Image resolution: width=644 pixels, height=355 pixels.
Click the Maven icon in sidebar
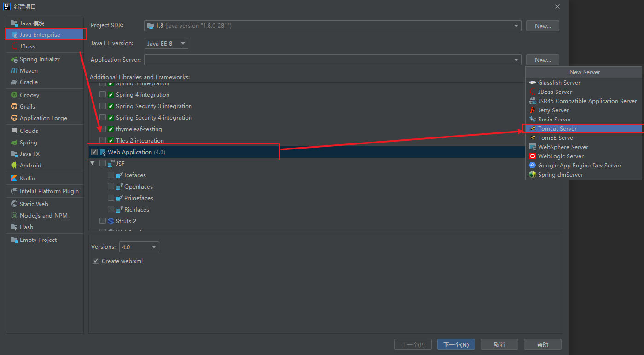click(14, 70)
